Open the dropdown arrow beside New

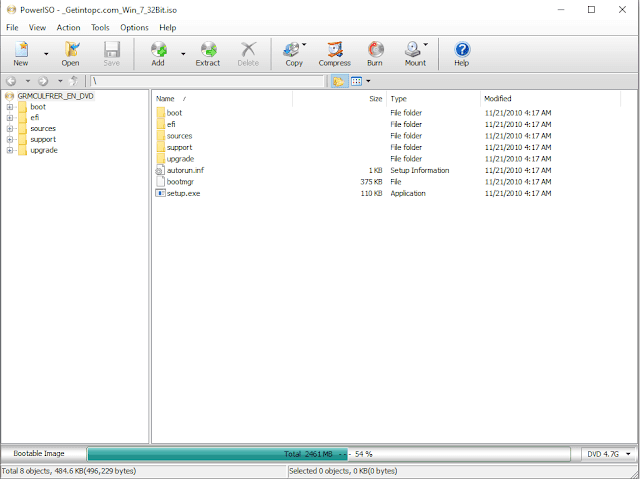pyautogui.click(x=46, y=54)
